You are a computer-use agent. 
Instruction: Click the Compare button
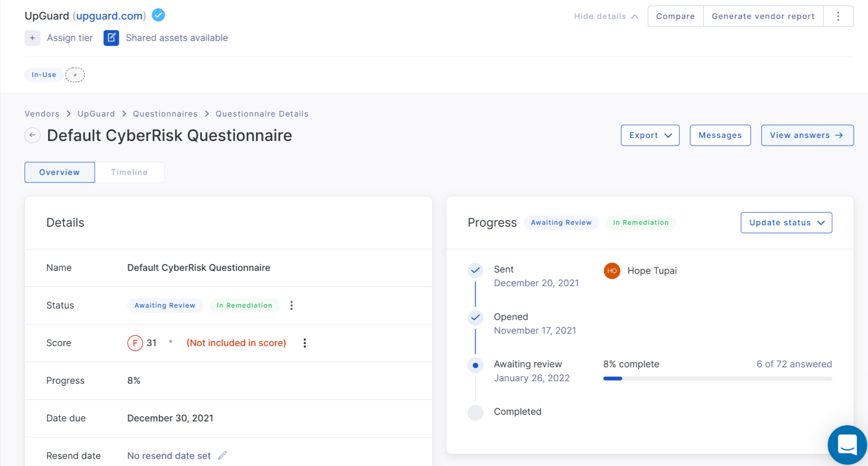(x=676, y=16)
